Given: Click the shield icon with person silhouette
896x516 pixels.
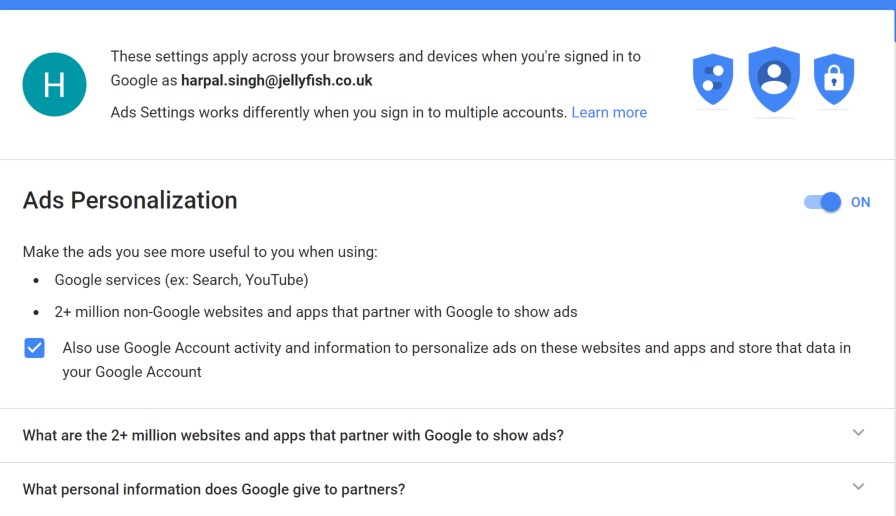Looking at the screenshot, I should [x=774, y=79].
